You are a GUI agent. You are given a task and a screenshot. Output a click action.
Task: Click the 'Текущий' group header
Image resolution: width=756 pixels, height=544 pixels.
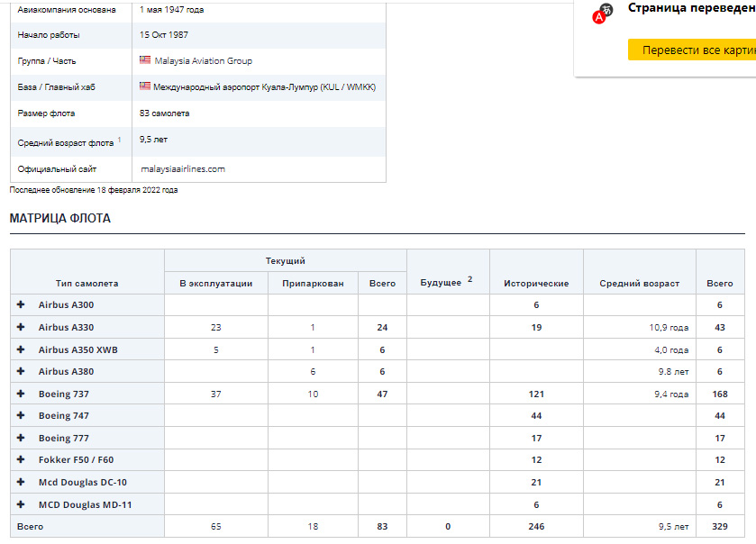[x=286, y=260]
